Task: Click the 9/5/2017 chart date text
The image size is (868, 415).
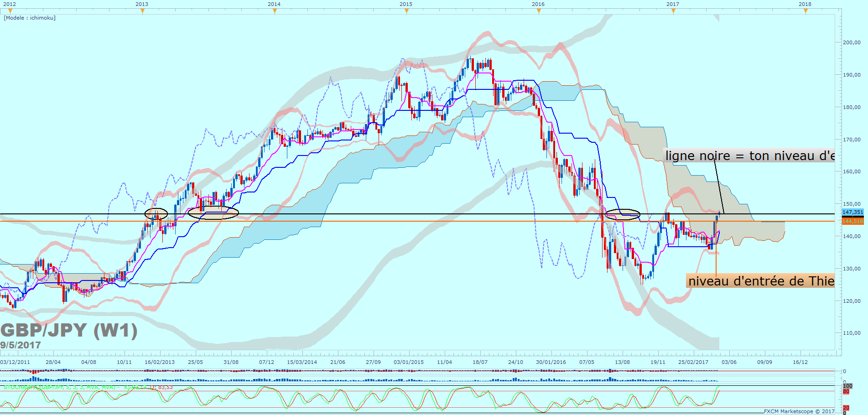Action: coord(21,345)
